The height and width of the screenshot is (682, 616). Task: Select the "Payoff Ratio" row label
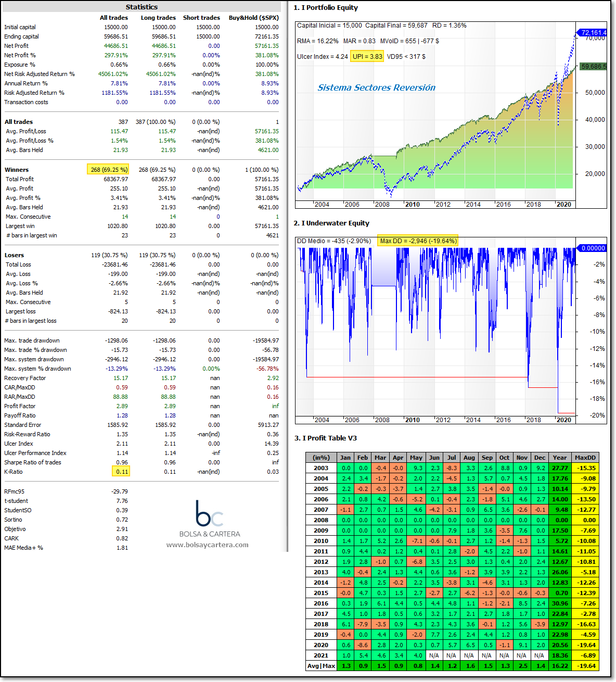(20, 415)
